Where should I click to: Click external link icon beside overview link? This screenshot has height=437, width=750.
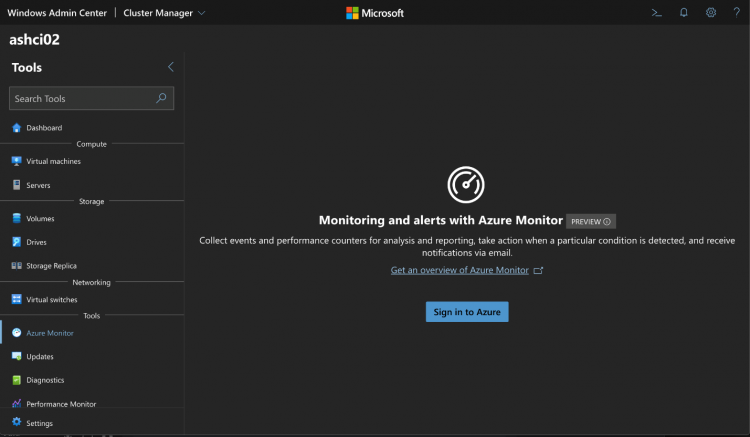[538, 271]
